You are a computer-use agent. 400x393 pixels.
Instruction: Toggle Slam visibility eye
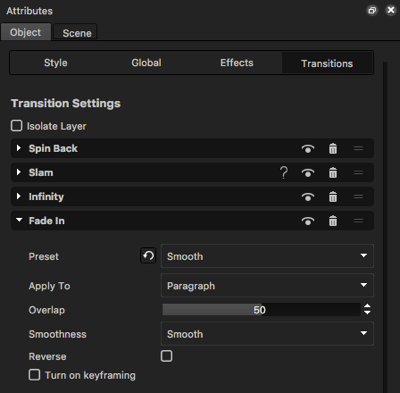(x=308, y=173)
